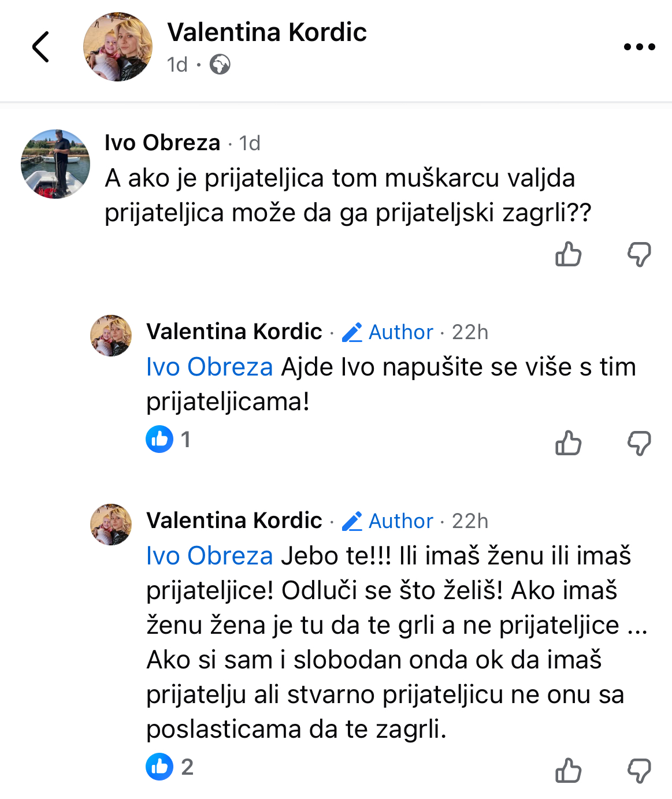Thumbs down the 'Jebo te!!!' reply
Screen dimensions: 672x799
coord(639,770)
